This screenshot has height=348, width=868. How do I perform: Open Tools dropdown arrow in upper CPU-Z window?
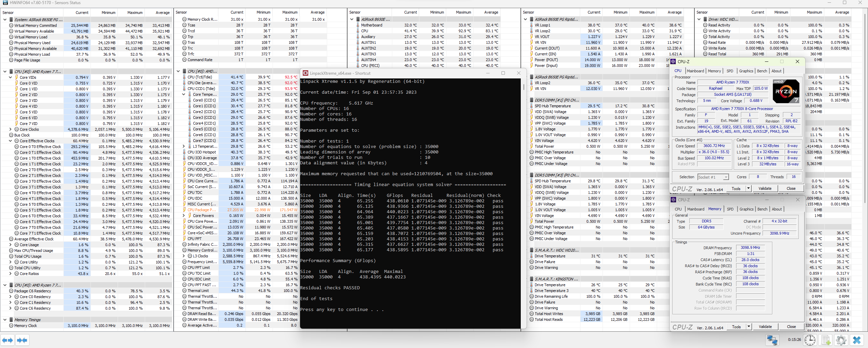point(748,188)
